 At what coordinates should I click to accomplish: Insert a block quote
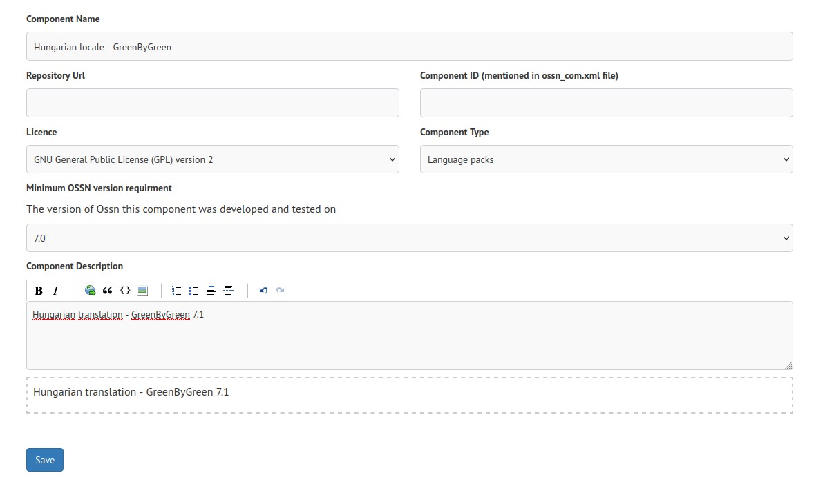[107, 291]
